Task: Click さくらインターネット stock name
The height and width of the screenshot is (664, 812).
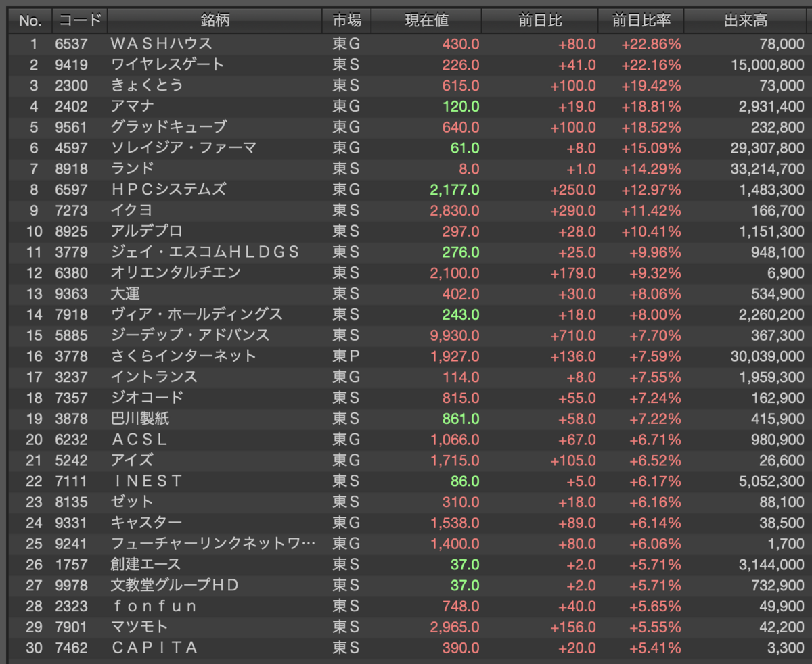Action: (x=183, y=356)
